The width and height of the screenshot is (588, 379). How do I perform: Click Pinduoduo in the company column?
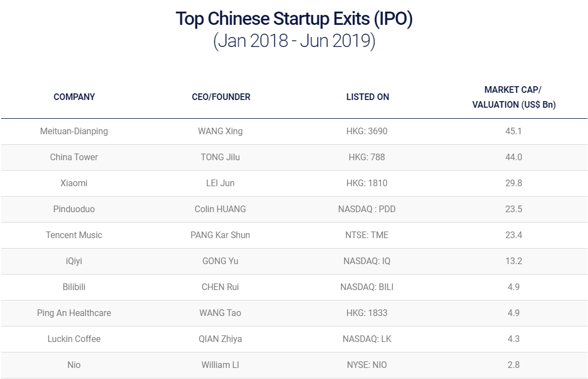74,209
